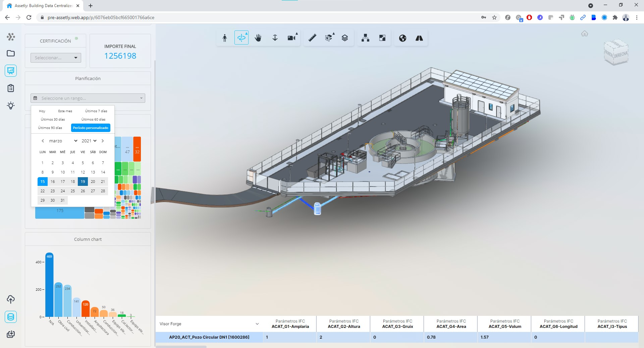644x348 pixels.
Task: Select the pan hand tool
Action: click(x=258, y=38)
